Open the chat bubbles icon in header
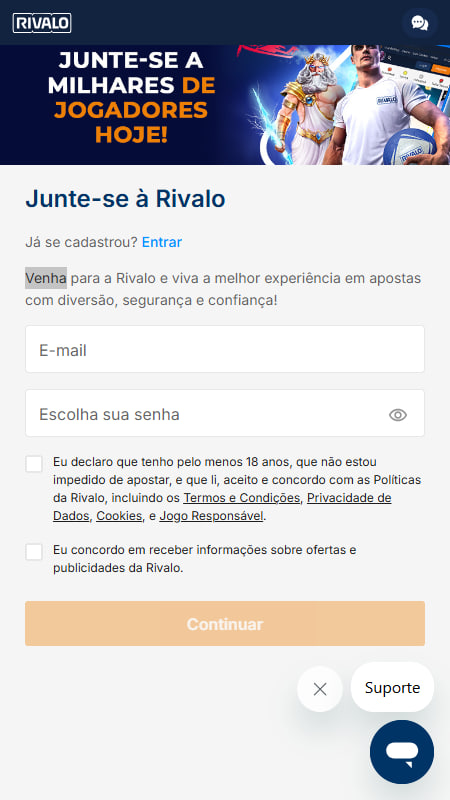This screenshot has width=450, height=800. point(419,23)
